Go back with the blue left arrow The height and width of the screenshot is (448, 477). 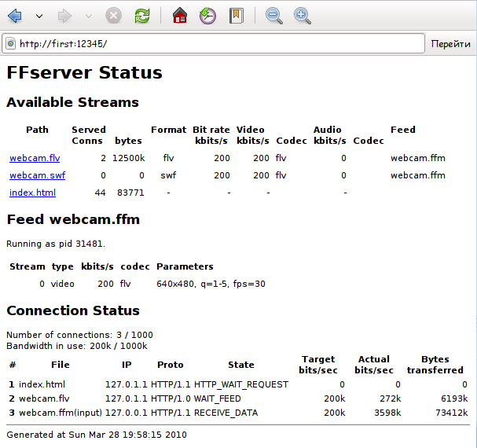(15, 16)
